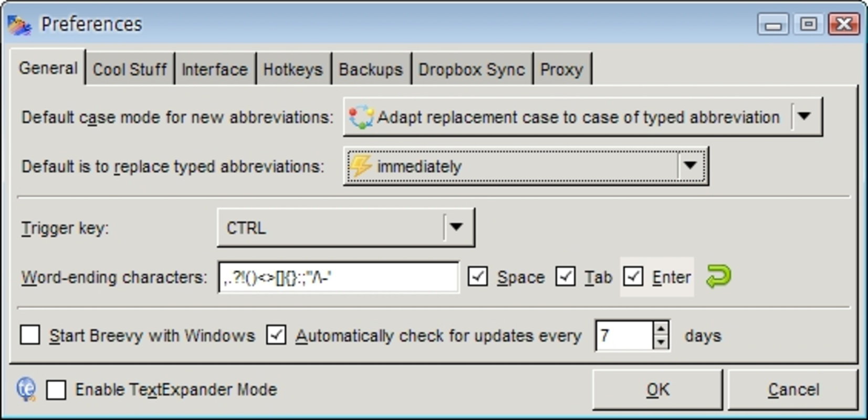Open the default case mode dropdown
The width and height of the screenshot is (868, 420).
click(x=583, y=117)
